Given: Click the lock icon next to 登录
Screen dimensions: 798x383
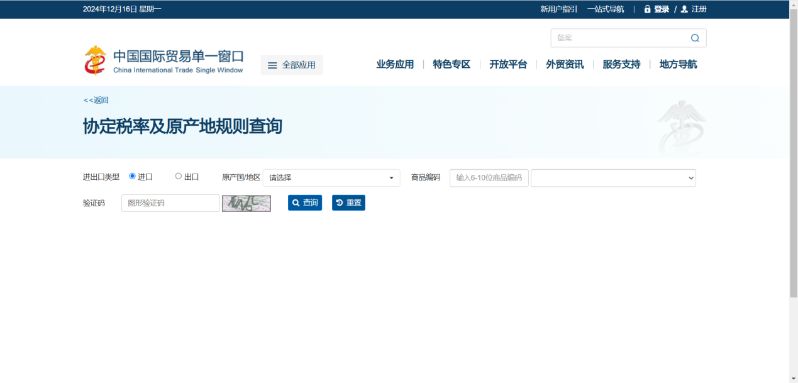Looking at the screenshot, I should point(647,9).
